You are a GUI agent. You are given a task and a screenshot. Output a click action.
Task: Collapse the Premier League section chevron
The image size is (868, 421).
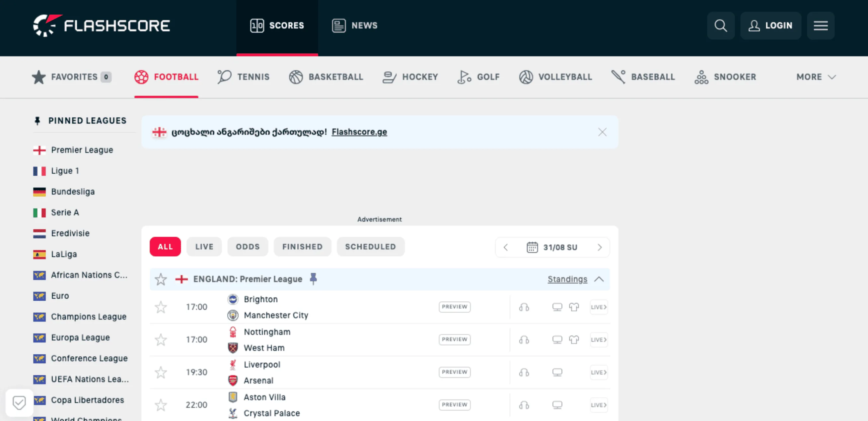pyautogui.click(x=599, y=279)
